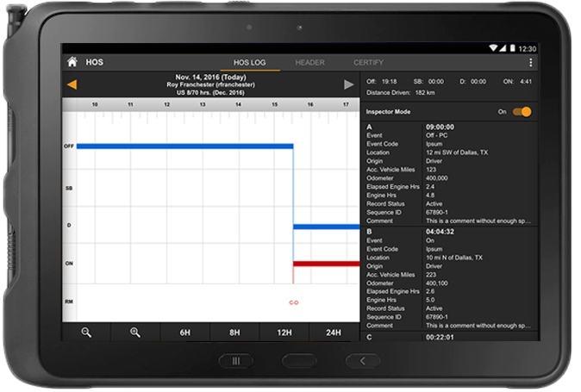This screenshot has width=581, height=392.
Task: Zoom in the log graph
Action: (x=135, y=333)
